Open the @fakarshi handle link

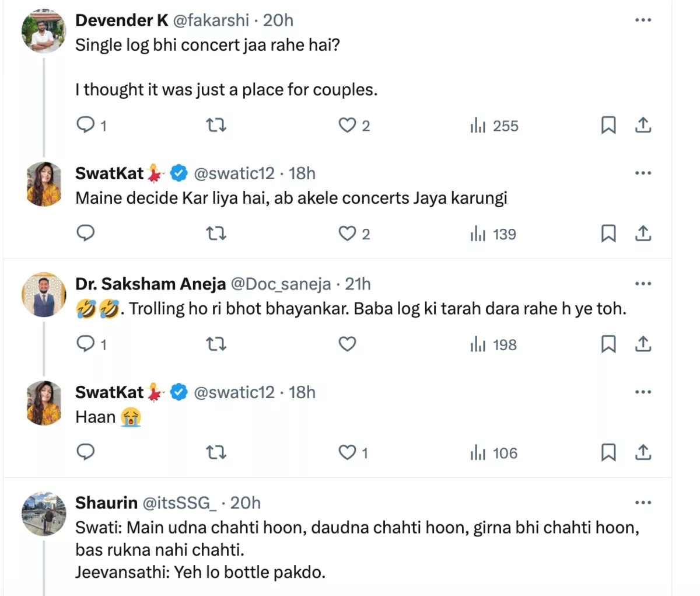pos(211,20)
